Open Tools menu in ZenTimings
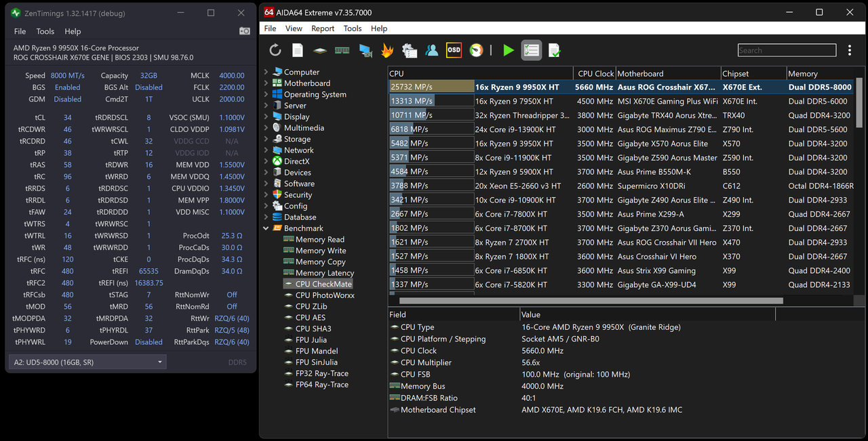Image resolution: width=868 pixels, height=441 pixels. (x=45, y=31)
